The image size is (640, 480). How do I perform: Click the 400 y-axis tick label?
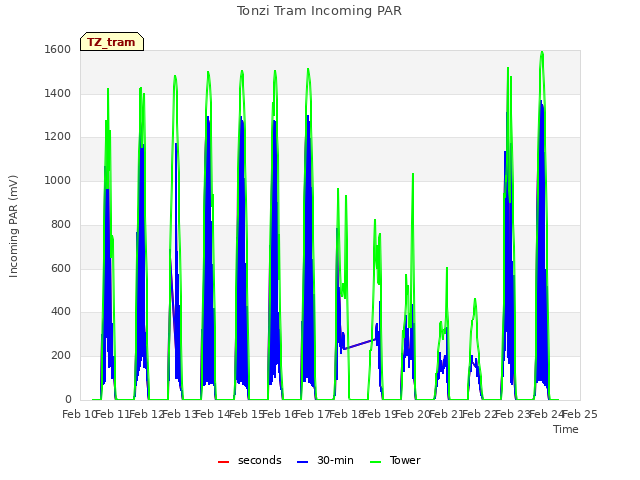[61, 312]
